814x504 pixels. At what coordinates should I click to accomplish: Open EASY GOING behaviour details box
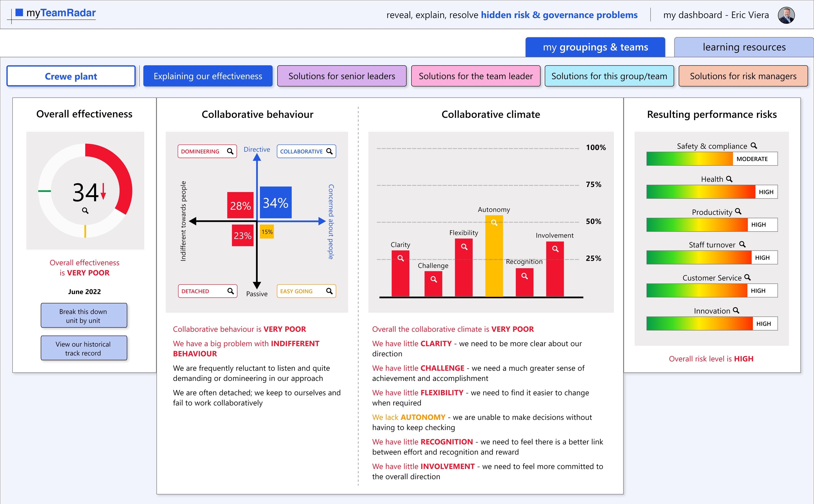(x=306, y=291)
